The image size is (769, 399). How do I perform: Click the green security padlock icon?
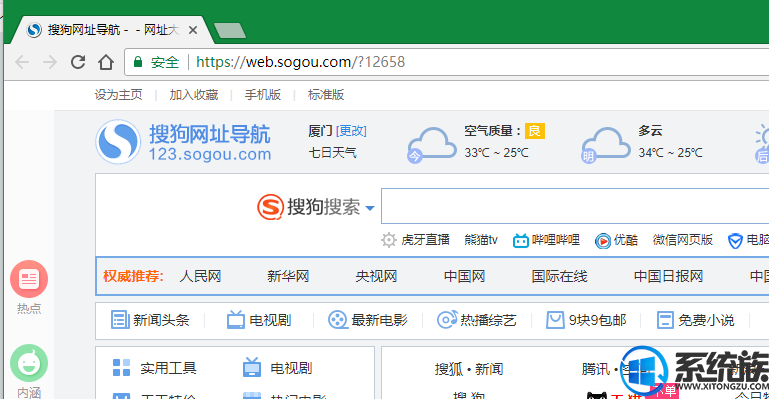pyautogui.click(x=138, y=62)
